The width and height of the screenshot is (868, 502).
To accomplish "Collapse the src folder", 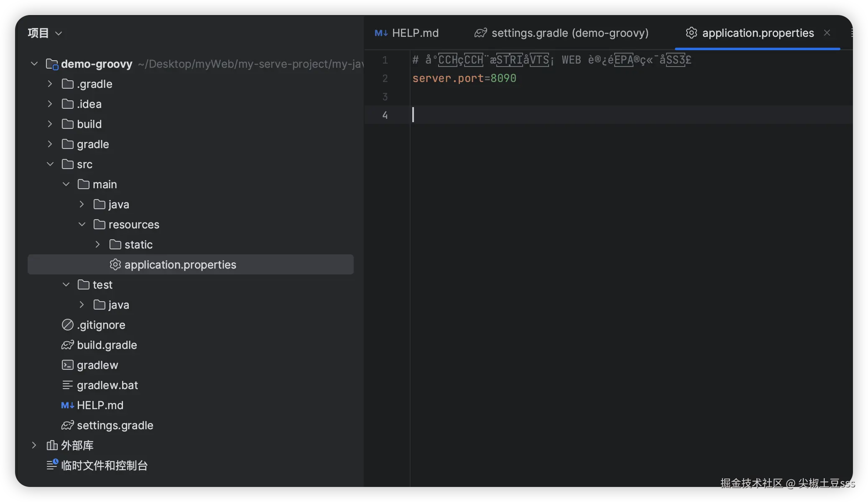I will [x=50, y=164].
